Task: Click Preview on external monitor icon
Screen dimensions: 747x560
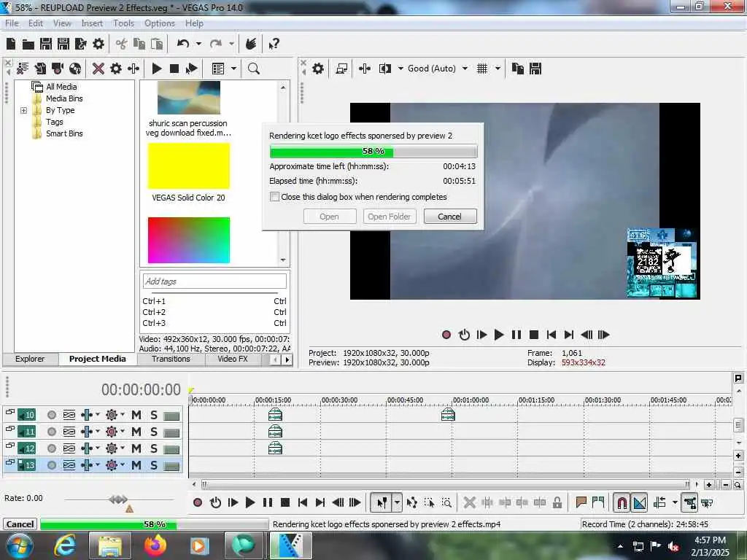Action: [x=341, y=69]
